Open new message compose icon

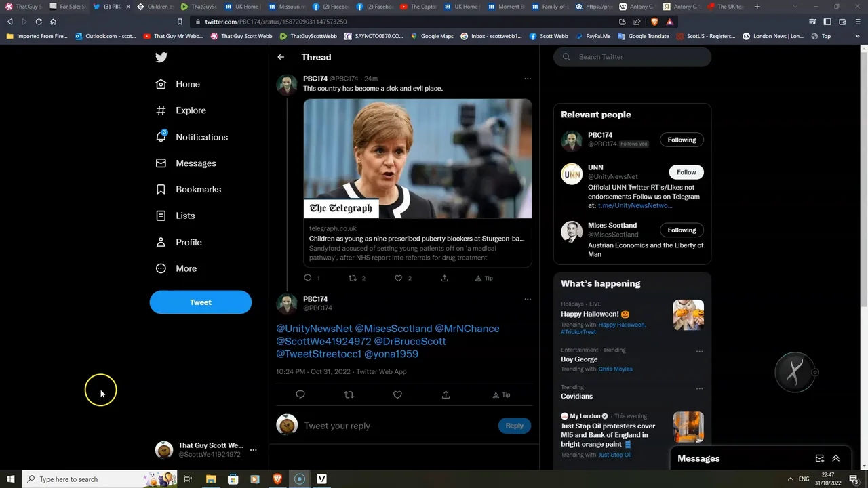click(819, 458)
